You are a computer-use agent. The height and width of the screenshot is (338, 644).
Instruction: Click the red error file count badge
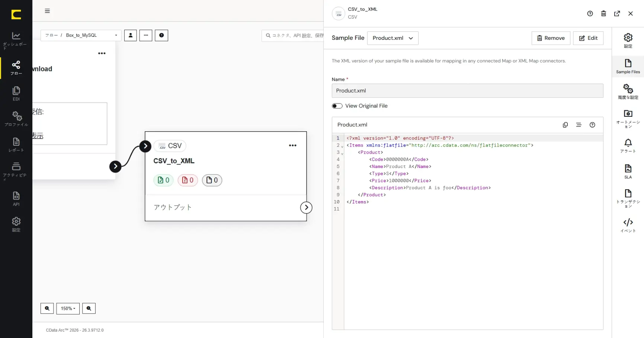pyautogui.click(x=188, y=180)
